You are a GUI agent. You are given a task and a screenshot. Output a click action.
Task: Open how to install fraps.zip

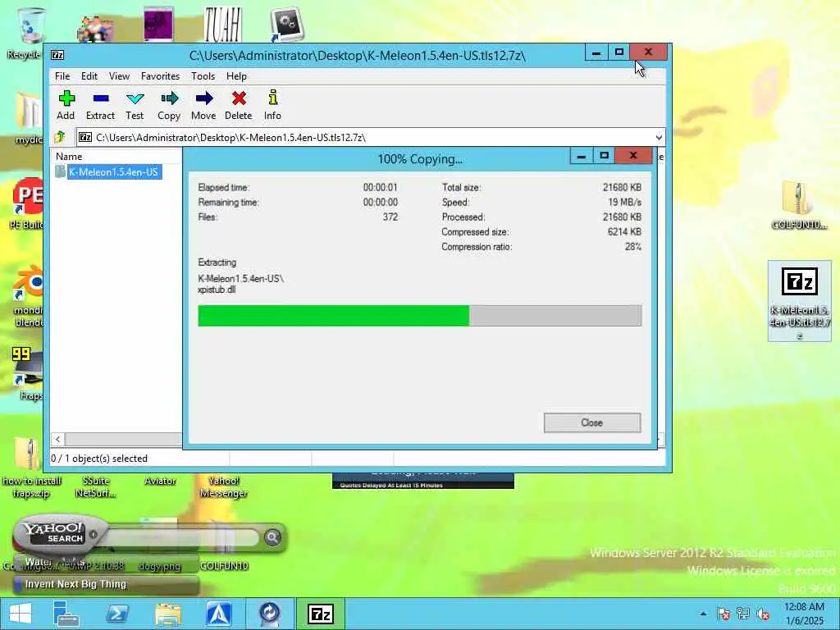pyautogui.click(x=30, y=468)
